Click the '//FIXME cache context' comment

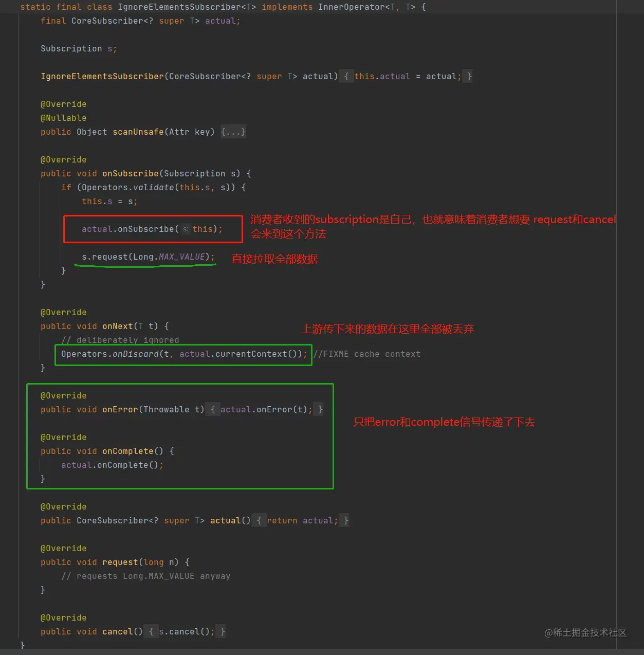point(367,354)
